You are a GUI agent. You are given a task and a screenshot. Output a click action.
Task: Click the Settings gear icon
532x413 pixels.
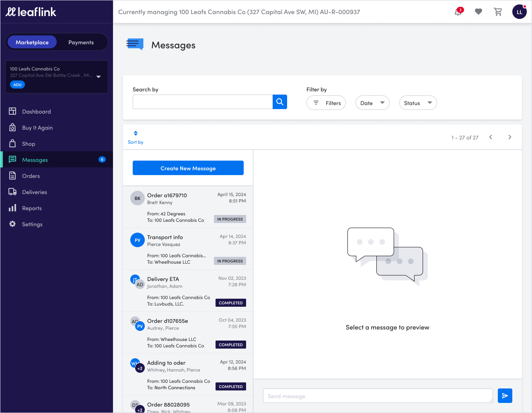[12, 224]
